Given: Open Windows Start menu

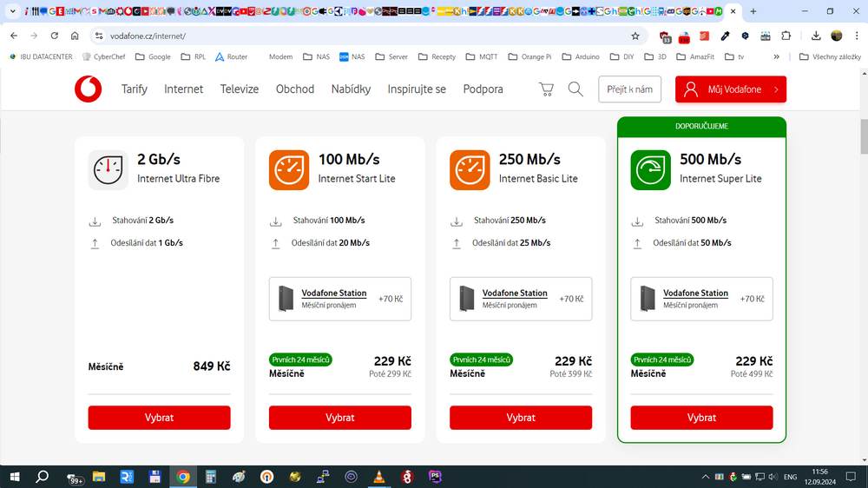Looking at the screenshot, I should pyautogui.click(x=15, y=477).
